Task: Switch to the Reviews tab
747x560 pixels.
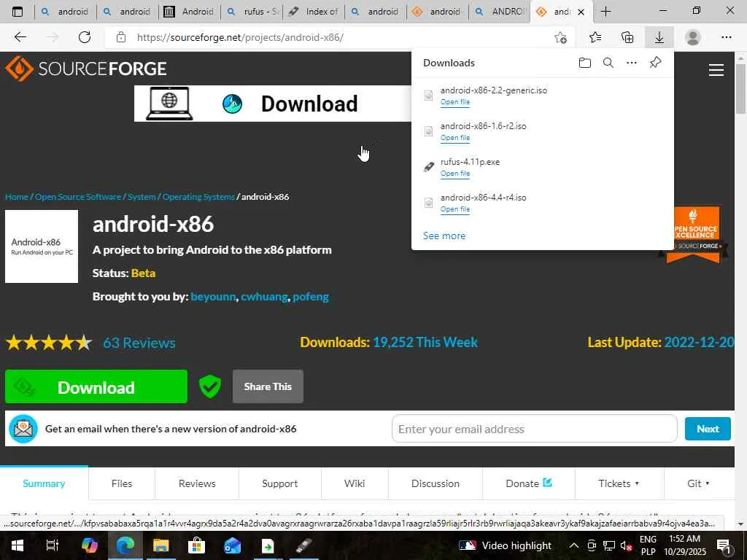Action: pyautogui.click(x=197, y=483)
